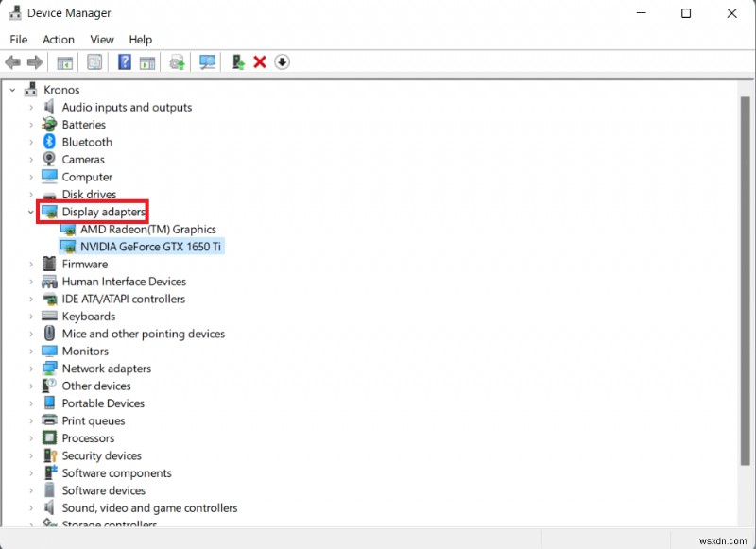
Task: Click the Help question mark toolbar icon
Action: [x=125, y=61]
